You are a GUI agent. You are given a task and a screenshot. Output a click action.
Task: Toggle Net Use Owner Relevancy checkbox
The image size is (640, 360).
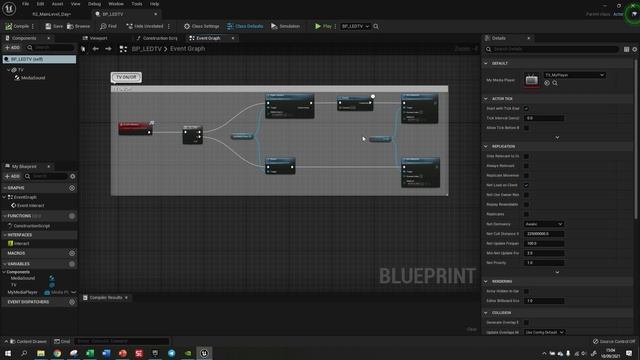tap(526, 195)
